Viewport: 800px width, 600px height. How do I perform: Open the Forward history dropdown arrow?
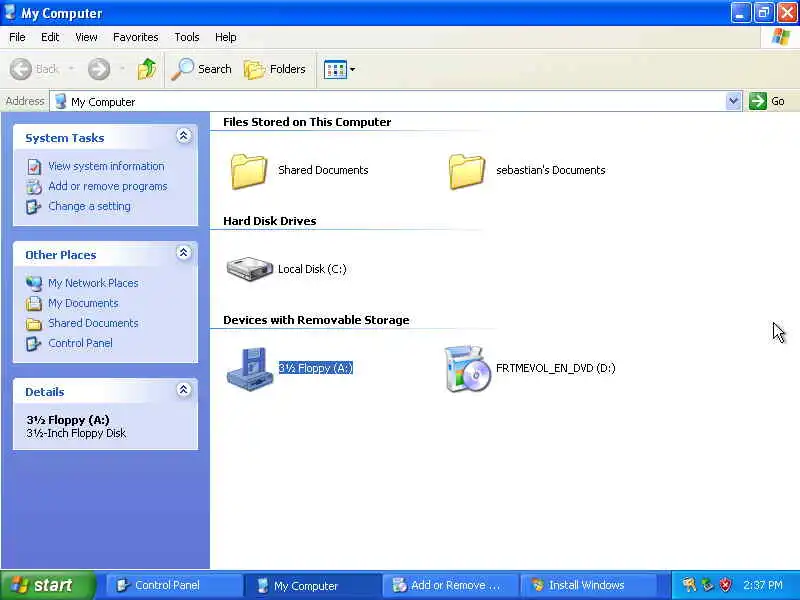click(x=122, y=68)
